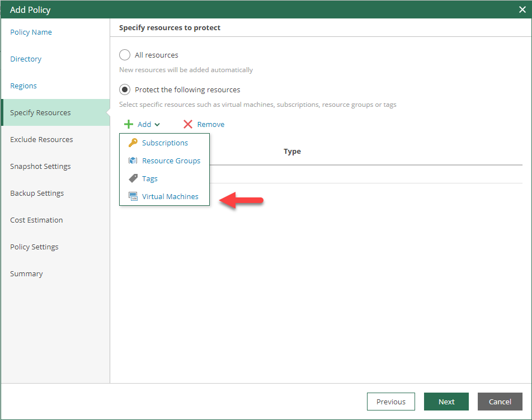The image size is (532, 420).
Task: Choose Subscriptions from the Add menu
Action: (x=164, y=143)
